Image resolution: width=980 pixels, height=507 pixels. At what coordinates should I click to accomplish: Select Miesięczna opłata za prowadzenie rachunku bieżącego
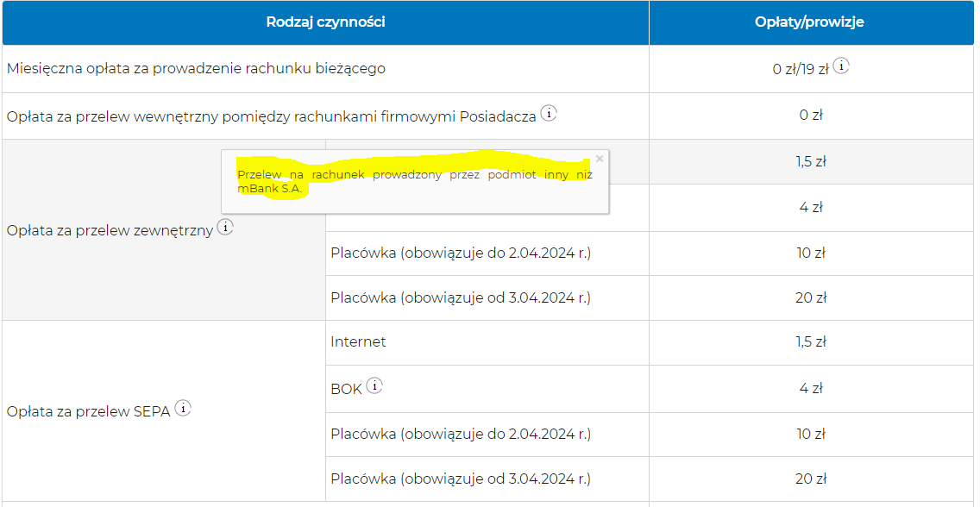pyautogui.click(x=196, y=69)
